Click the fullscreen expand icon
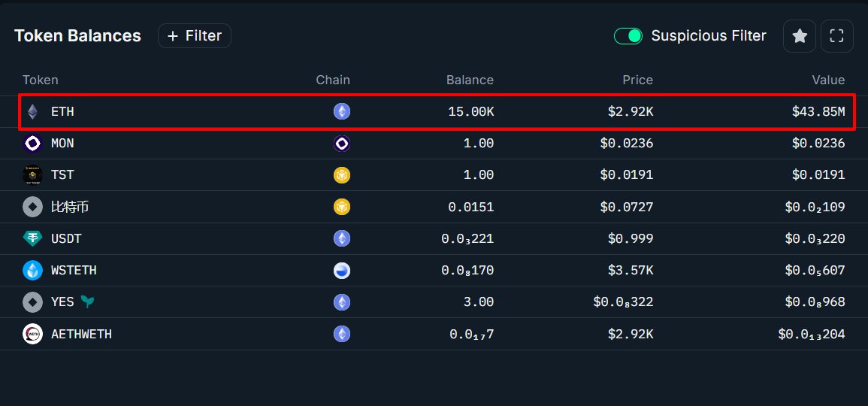868x406 pixels. pyautogui.click(x=836, y=36)
